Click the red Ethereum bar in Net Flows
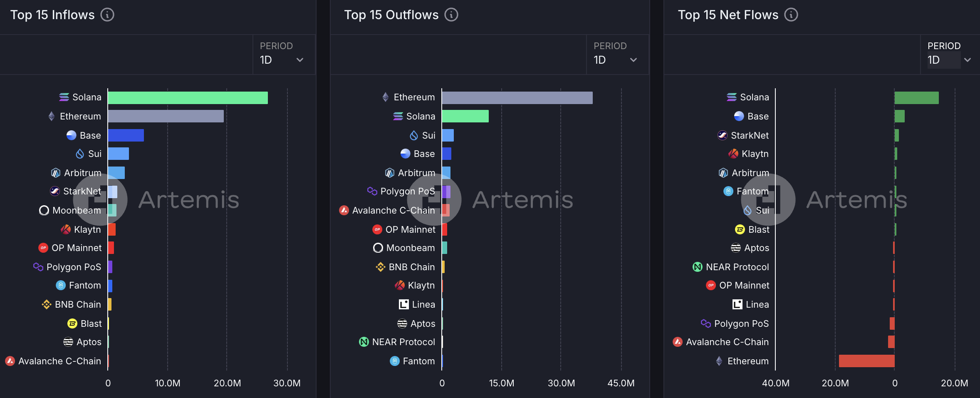 (866, 361)
